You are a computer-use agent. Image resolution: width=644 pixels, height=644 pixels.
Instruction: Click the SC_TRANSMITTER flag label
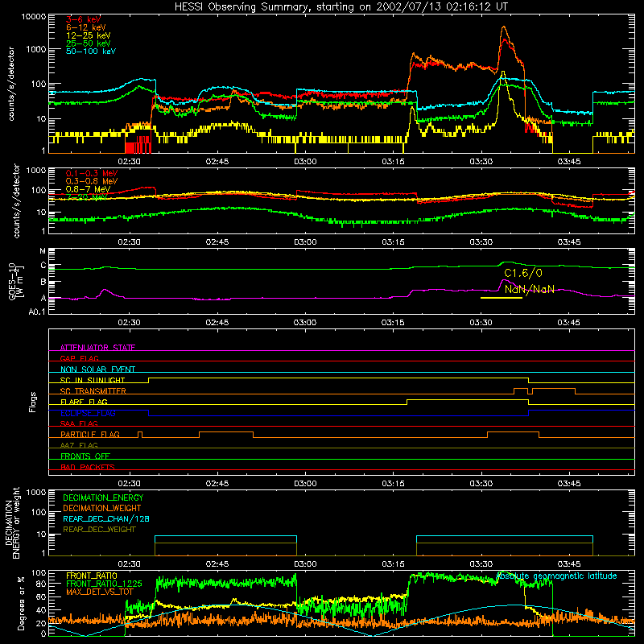(x=93, y=391)
